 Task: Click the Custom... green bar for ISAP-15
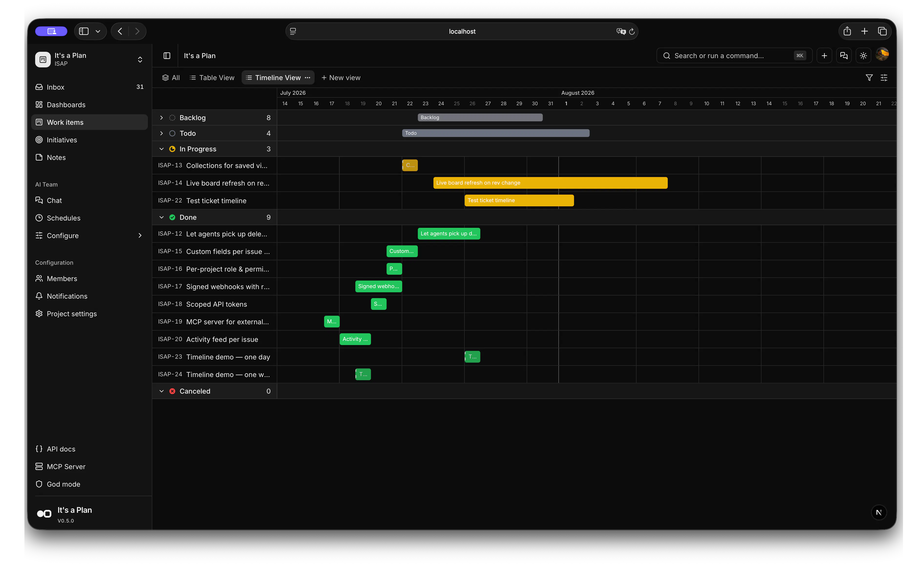[402, 251]
